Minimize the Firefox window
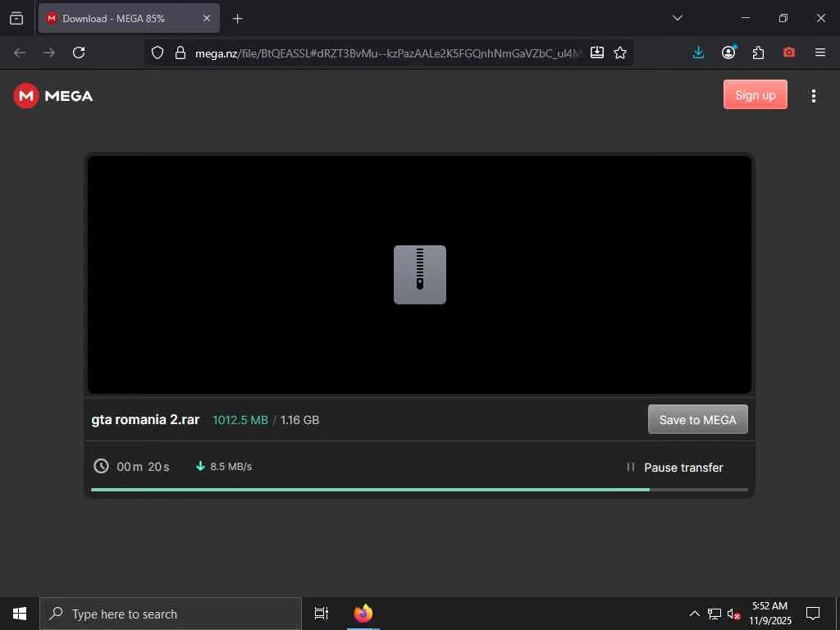Image resolution: width=840 pixels, height=630 pixels. 745,18
